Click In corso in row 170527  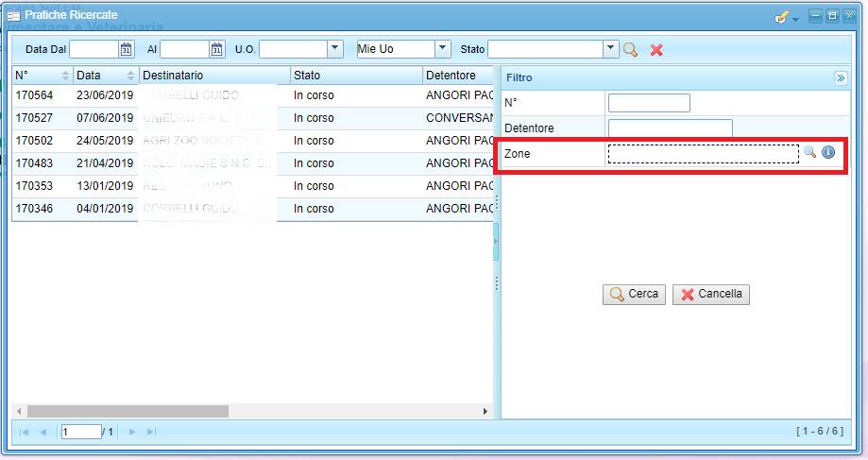(x=314, y=118)
